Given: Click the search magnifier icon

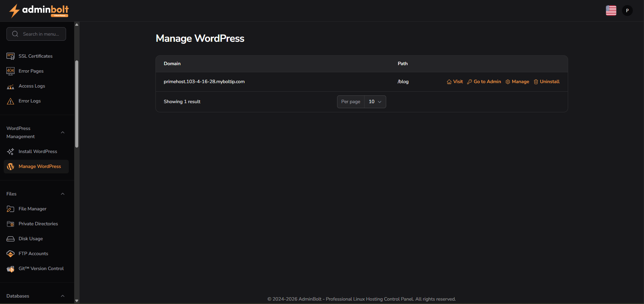Looking at the screenshot, I should (15, 34).
